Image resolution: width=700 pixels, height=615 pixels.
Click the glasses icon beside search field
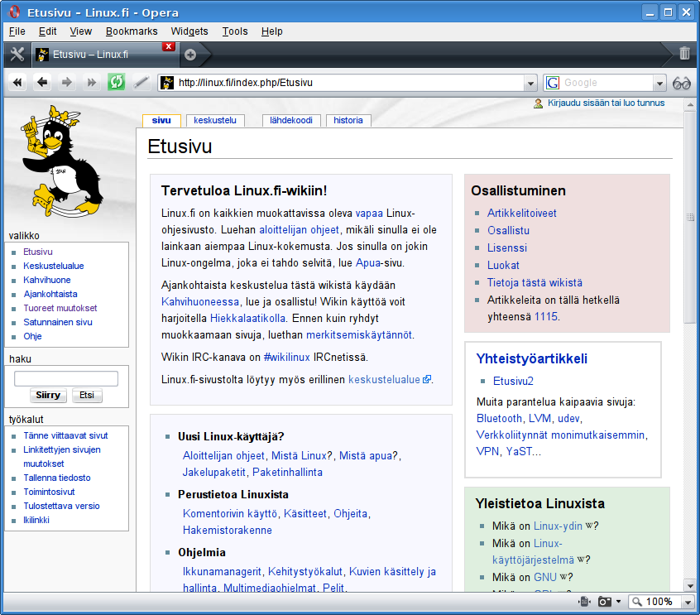coord(682,83)
